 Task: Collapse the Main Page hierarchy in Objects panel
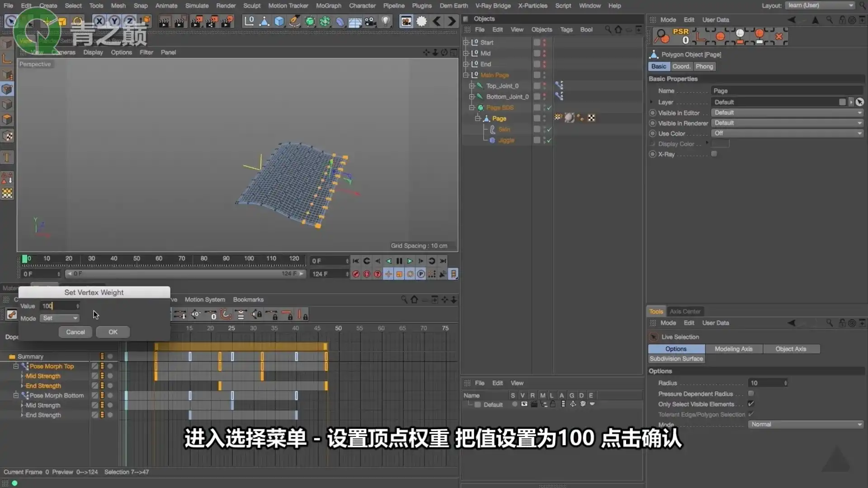tap(467, 75)
